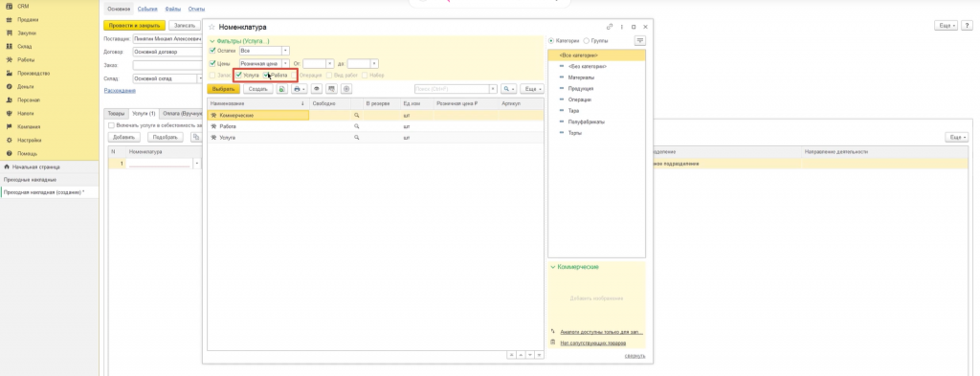
Task: Select the Категории radio button
Action: point(551,40)
